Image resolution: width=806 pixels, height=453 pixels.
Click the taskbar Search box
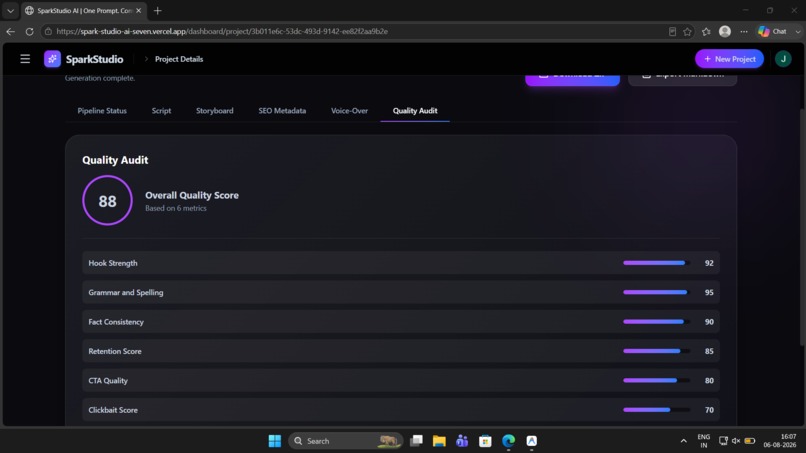point(345,441)
